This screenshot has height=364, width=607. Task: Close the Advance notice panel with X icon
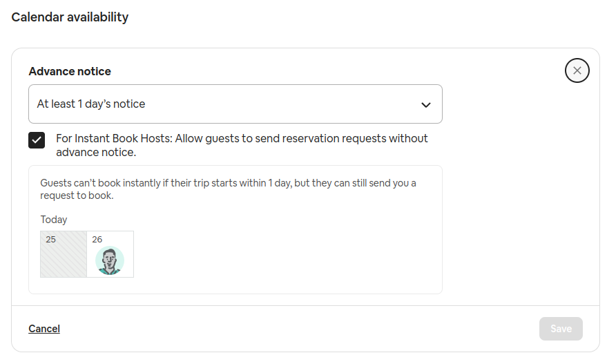577,70
